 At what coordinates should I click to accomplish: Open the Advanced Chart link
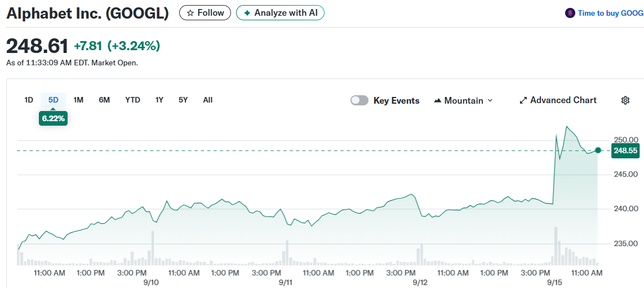tap(558, 100)
